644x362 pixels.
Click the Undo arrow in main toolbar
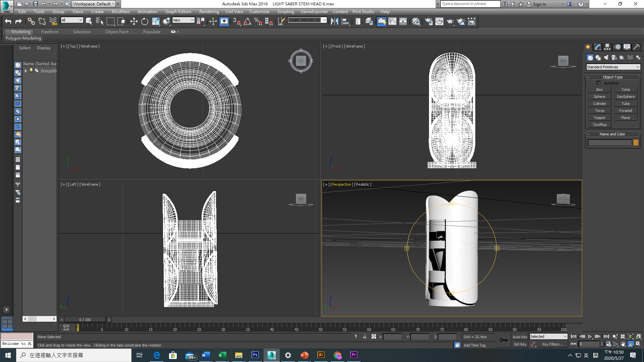8,21
